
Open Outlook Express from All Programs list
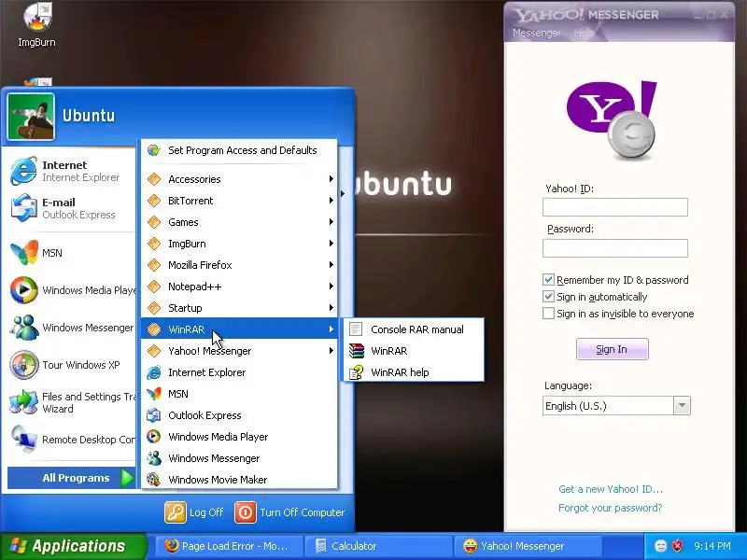coord(239,415)
